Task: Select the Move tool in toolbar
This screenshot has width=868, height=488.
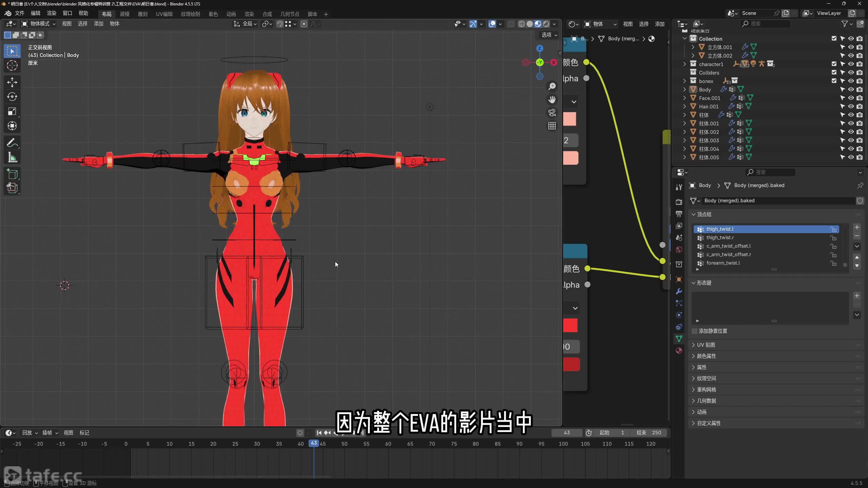Action: click(x=12, y=82)
